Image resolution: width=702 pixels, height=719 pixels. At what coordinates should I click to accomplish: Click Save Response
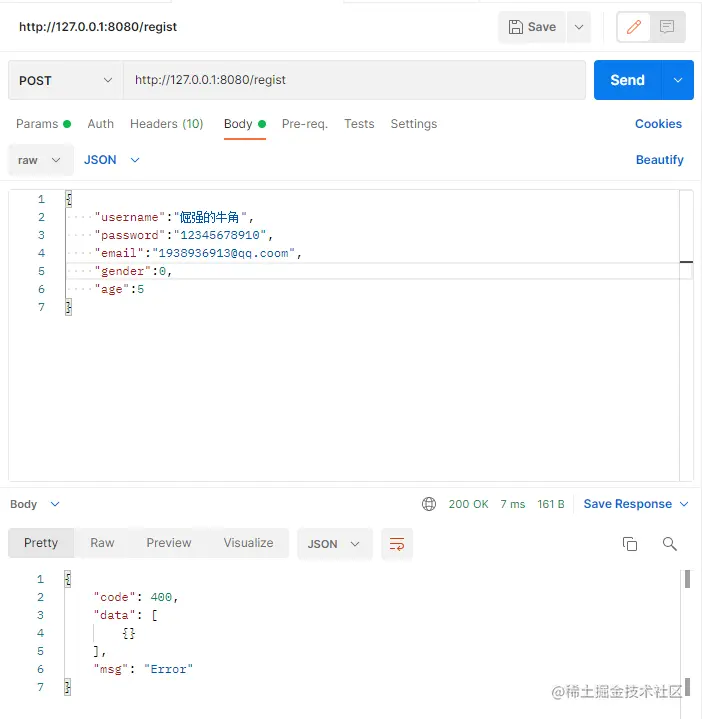(627, 504)
